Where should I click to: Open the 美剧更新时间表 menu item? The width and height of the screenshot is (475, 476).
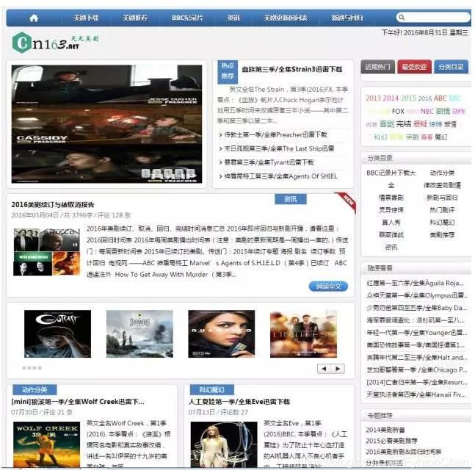286,18
